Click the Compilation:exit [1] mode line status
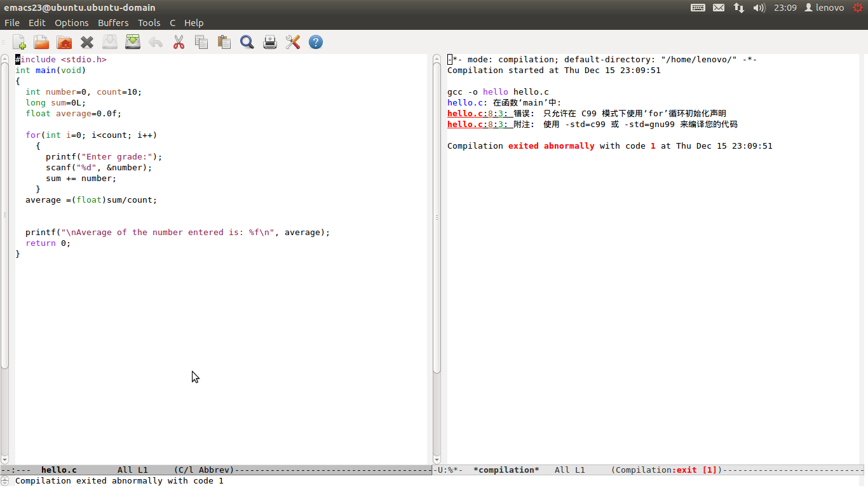The width and height of the screenshot is (868, 488). [x=667, y=470]
